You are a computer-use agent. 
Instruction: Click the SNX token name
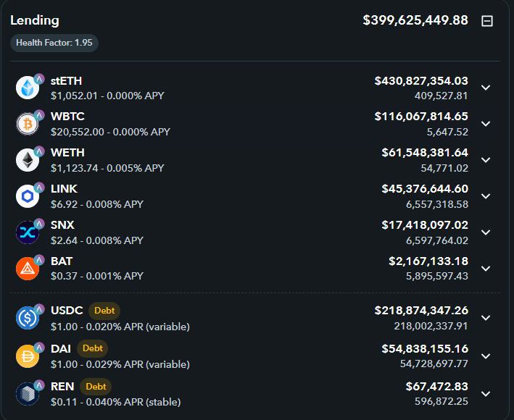[x=62, y=225]
